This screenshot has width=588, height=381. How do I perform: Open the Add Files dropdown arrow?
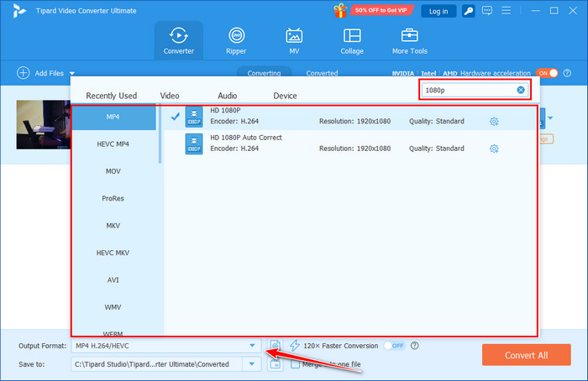[72, 74]
